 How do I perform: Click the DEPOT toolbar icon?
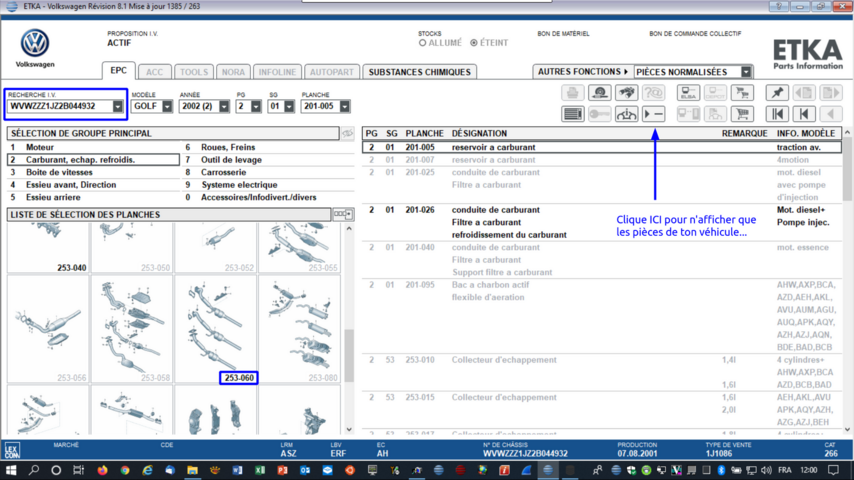coord(715,93)
